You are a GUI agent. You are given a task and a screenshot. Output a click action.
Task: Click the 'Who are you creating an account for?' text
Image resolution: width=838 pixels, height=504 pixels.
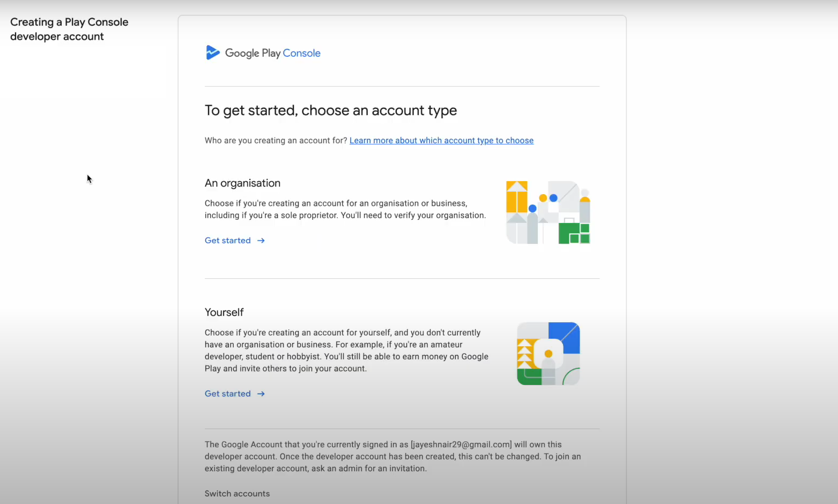[x=276, y=140]
